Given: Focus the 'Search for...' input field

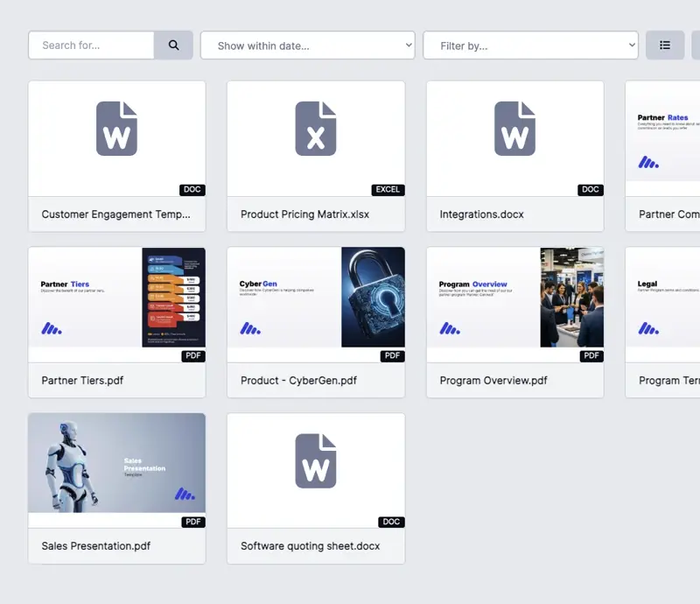Looking at the screenshot, I should click(91, 46).
